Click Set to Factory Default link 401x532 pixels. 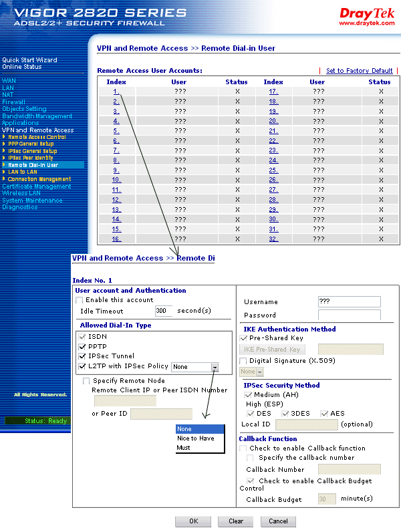click(360, 71)
